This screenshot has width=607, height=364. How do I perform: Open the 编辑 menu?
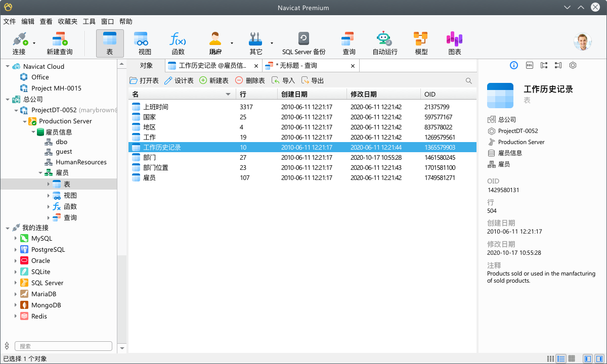point(28,22)
